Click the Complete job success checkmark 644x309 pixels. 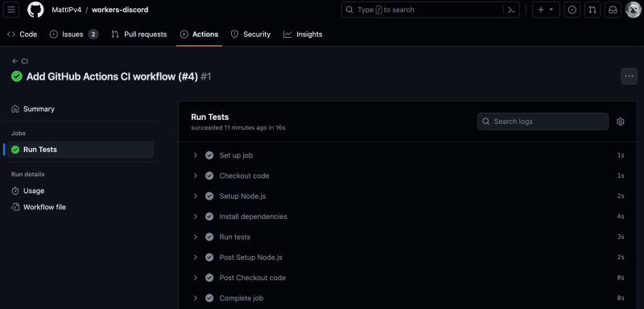pyautogui.click(x=209, y=299)
